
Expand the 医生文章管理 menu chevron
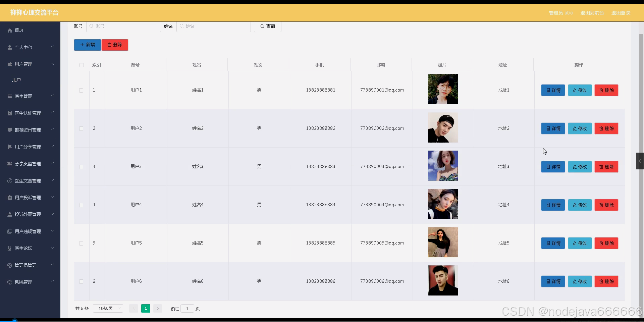[52, 180]
